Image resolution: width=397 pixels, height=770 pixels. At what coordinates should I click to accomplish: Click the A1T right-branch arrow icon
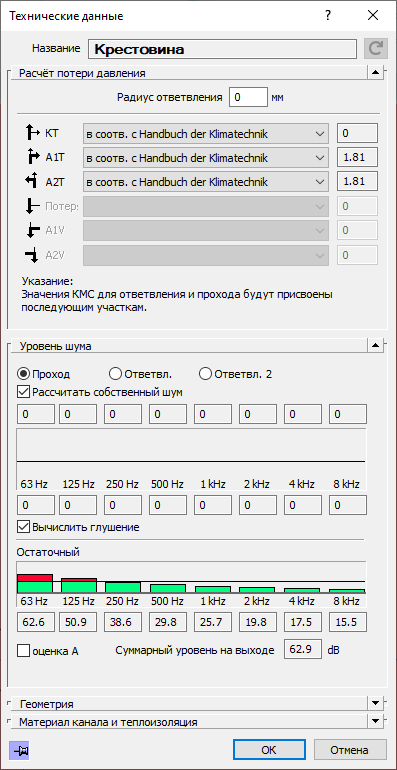point(33,158)
